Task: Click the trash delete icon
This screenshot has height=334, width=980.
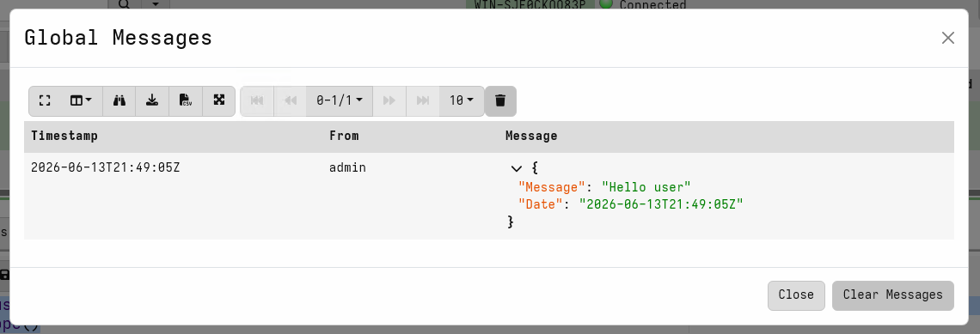Action: [x=500, y=100]
